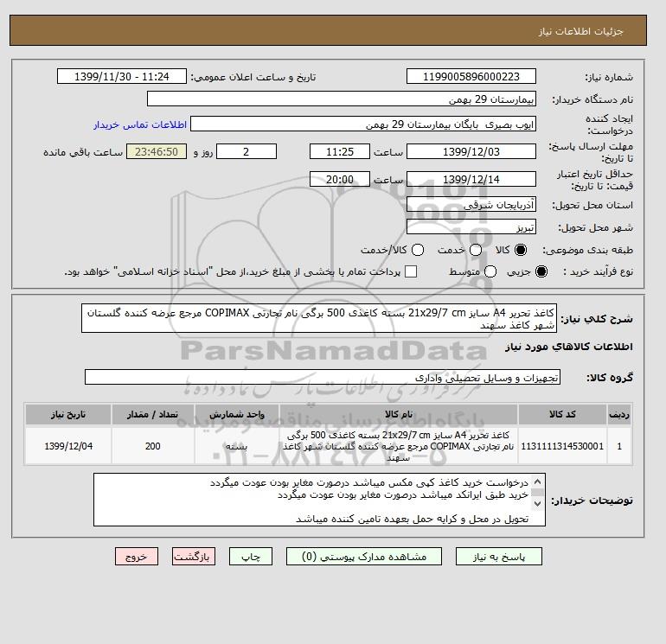Click the province field آذربایجان شرقی
The image size is (666, 644).
(x=471, y=205)
